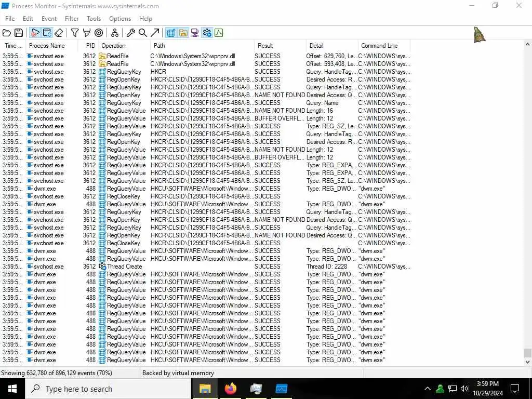The height and width of the screenshot is (399, 532).
Task: Open the File menu
Action: [10, 19]
